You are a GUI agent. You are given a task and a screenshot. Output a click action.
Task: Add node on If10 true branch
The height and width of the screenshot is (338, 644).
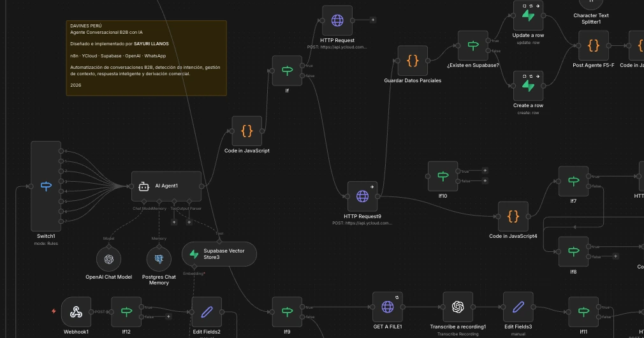point(485,170)
